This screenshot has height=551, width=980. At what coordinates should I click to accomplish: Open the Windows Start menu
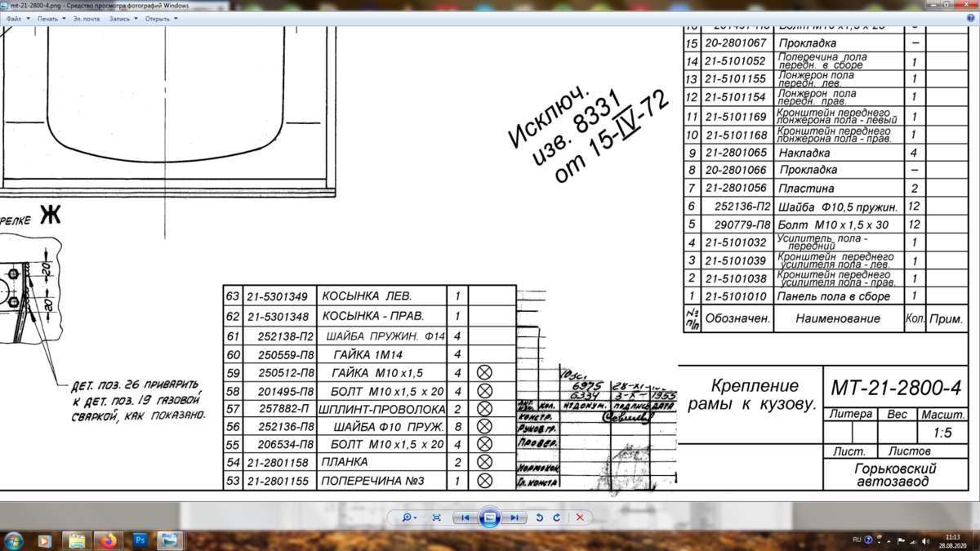14,540
